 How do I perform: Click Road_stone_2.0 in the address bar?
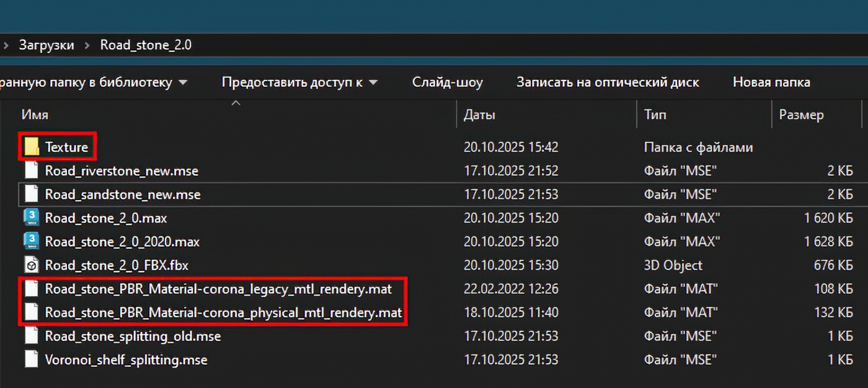click(146, 45)
